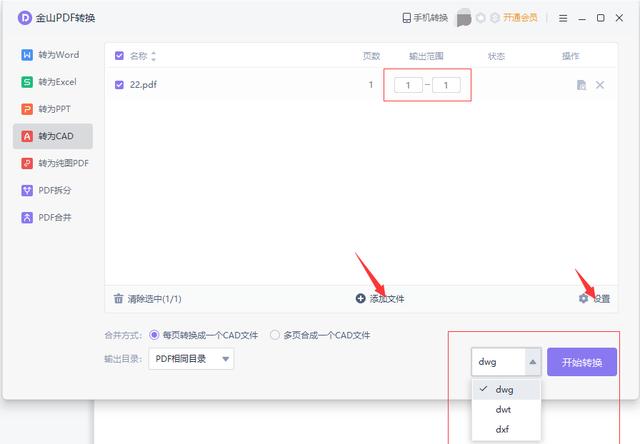640x444 pixels.
Task: Open 手机转换 phone conversion
Action: [425, 18]
